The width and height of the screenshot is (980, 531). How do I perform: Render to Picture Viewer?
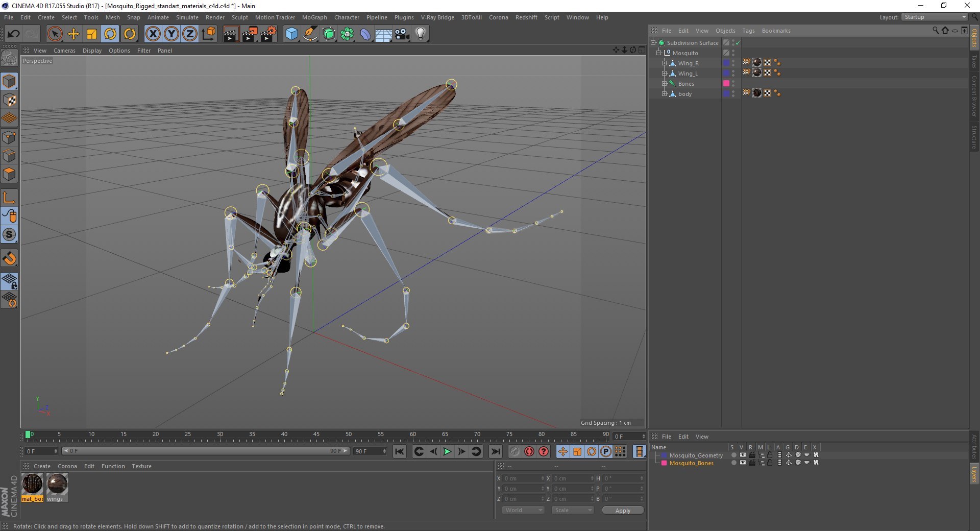(x=250, y=34)
